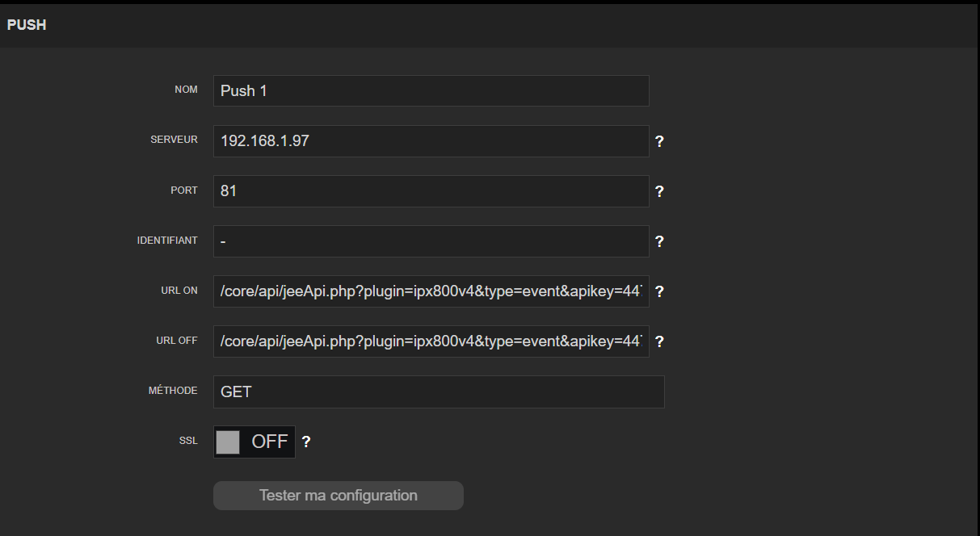
Task: Click the question mark beside URL ON
Action: [659, 292]
